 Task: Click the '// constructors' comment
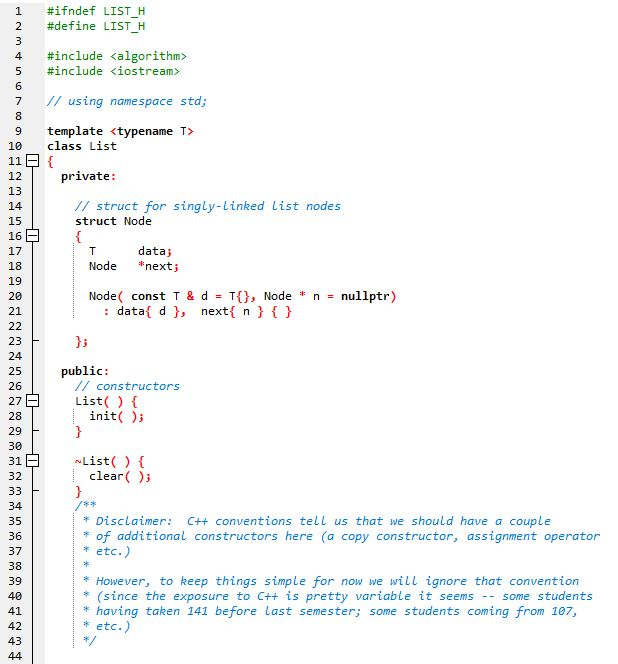click(x=127, y=386)
